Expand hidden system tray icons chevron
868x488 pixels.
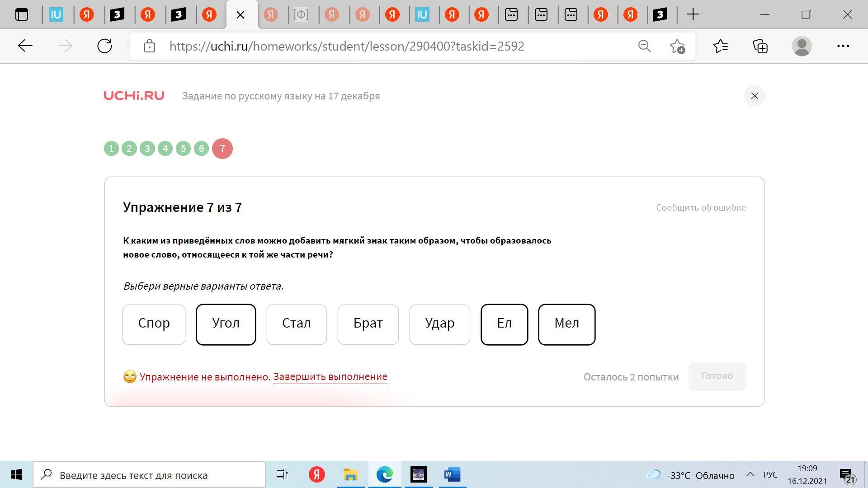click(750, 474)
